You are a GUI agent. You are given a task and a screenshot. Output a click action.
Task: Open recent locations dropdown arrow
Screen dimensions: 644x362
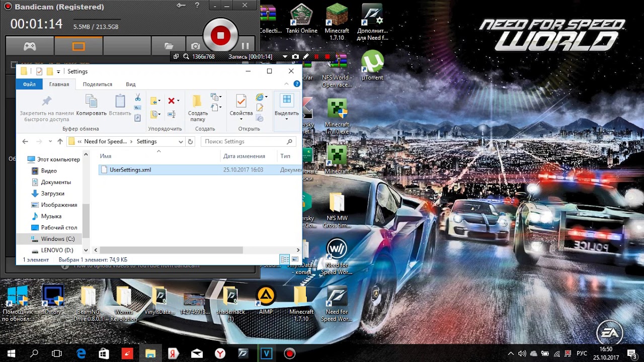[x=50, y=142]
